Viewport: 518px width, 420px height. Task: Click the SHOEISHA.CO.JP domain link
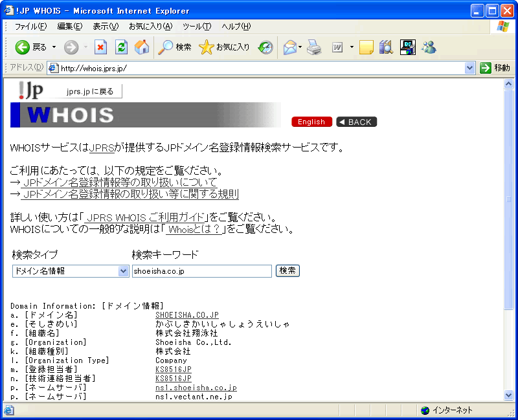(187, 315)
